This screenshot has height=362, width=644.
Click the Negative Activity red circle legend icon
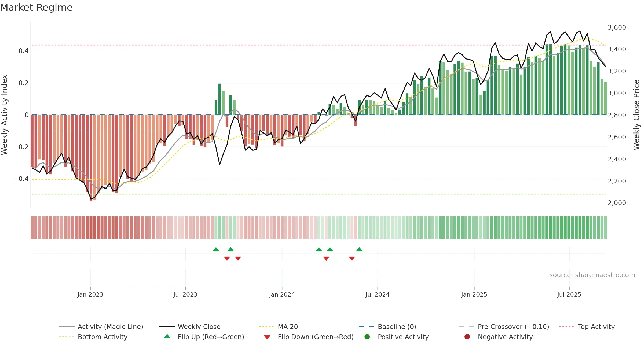tap(467, 337)
